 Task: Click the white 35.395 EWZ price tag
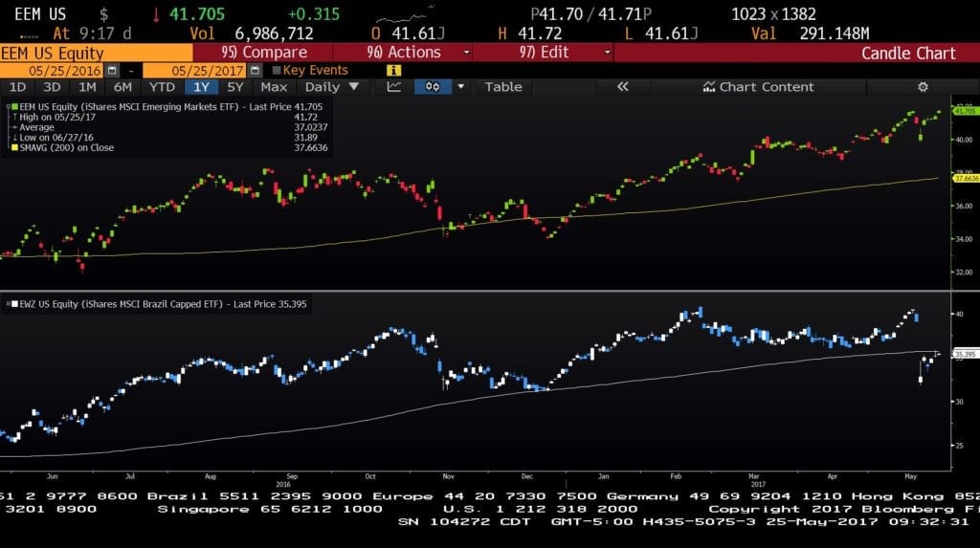(965, 354)
